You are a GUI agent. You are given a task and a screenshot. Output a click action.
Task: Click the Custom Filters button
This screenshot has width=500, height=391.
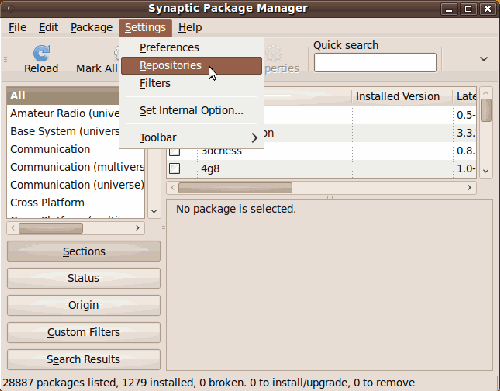coord(84,332)
